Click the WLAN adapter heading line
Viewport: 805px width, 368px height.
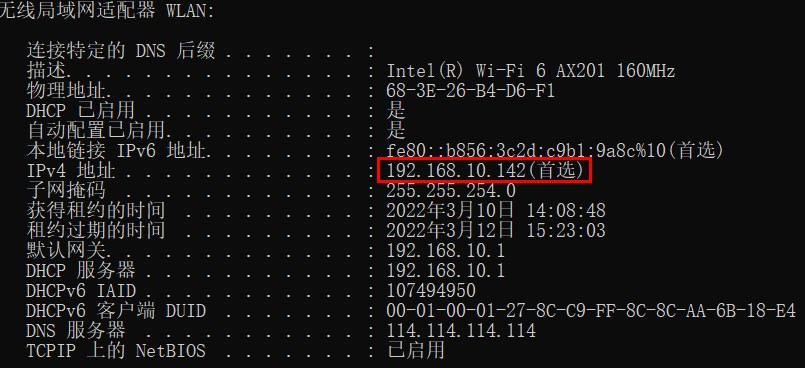point(107,11)
